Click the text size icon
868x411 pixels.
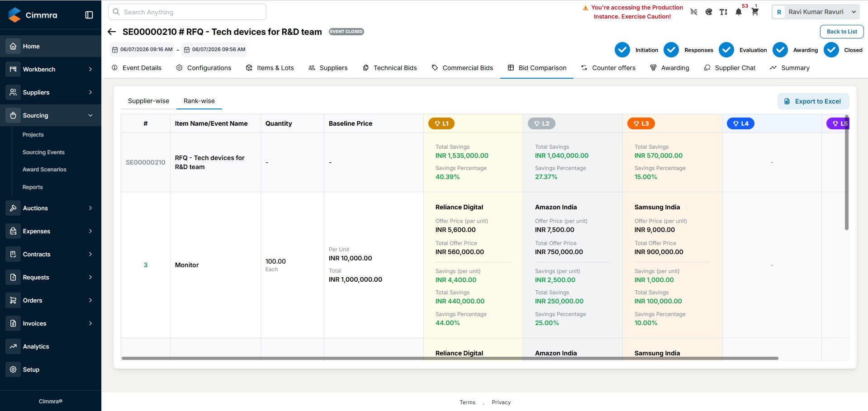724,12
